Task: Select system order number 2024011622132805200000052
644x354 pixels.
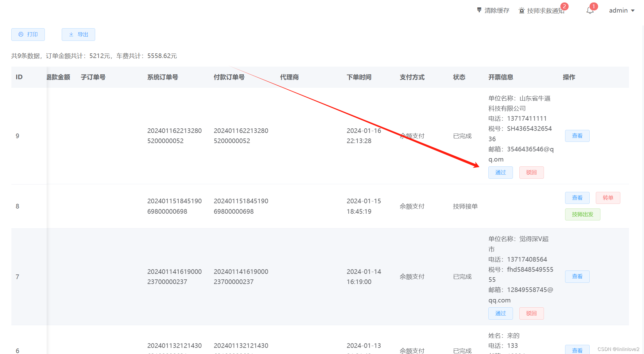Action: pyautogui.click(x=174, y=136)
